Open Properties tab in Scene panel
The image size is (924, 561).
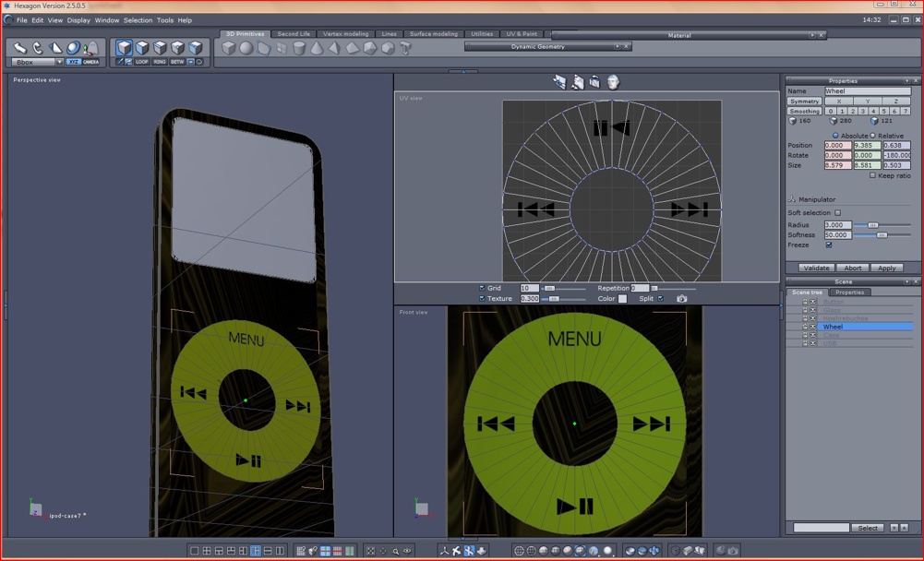(x=850, y=292)
